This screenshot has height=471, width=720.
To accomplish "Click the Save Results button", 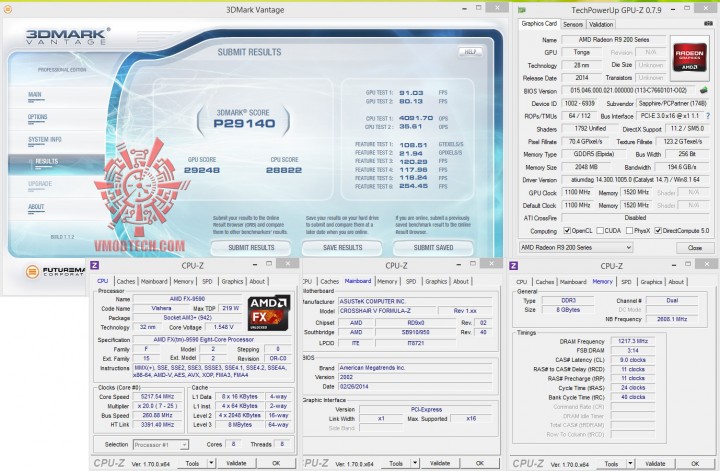I will click(342, 248).
